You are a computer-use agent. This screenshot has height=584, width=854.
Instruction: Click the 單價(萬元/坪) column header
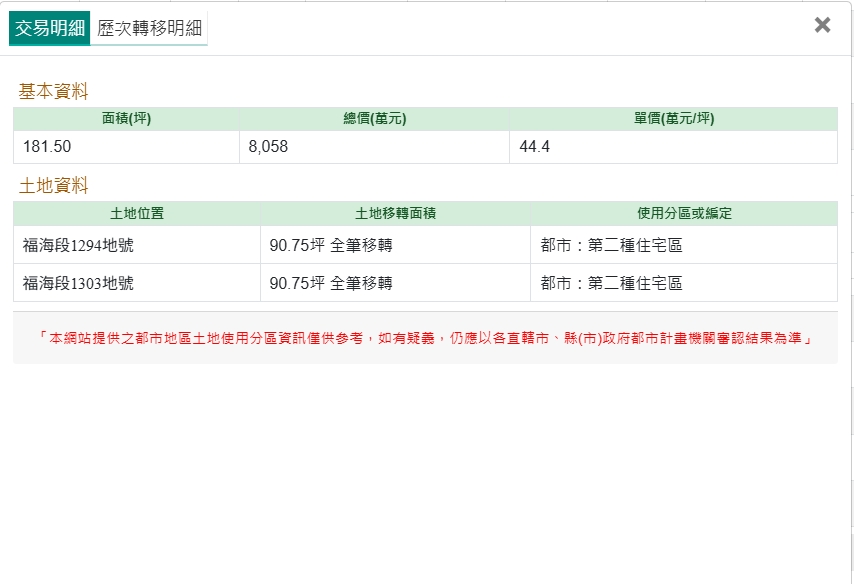(x=673, y=119)
